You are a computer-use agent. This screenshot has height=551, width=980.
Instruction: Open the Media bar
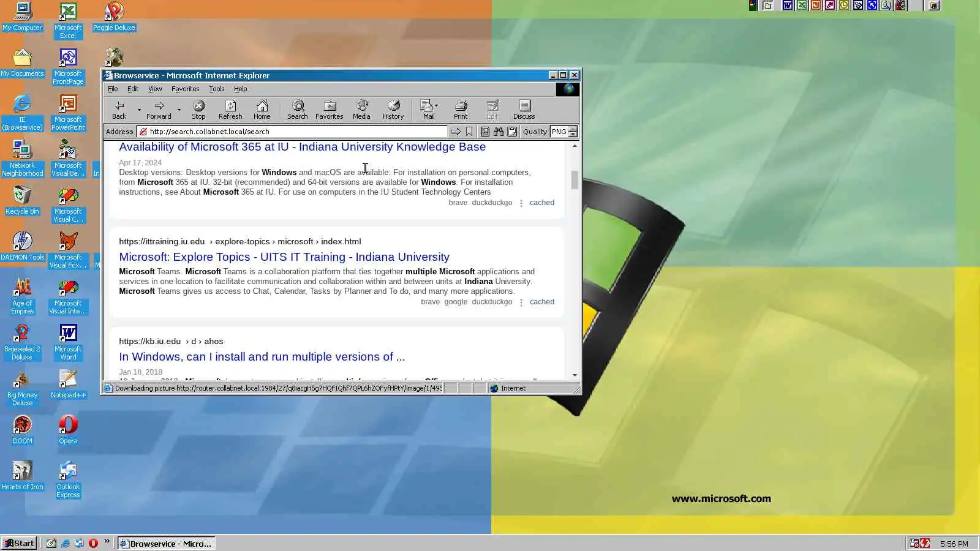click(361, 110)
